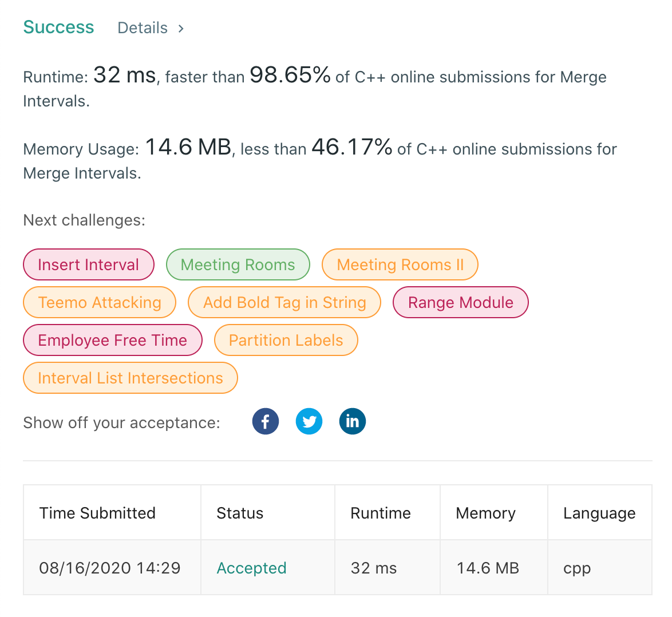Share acceptance on Twitter
The image size is (672, 617).
(309, 421)
